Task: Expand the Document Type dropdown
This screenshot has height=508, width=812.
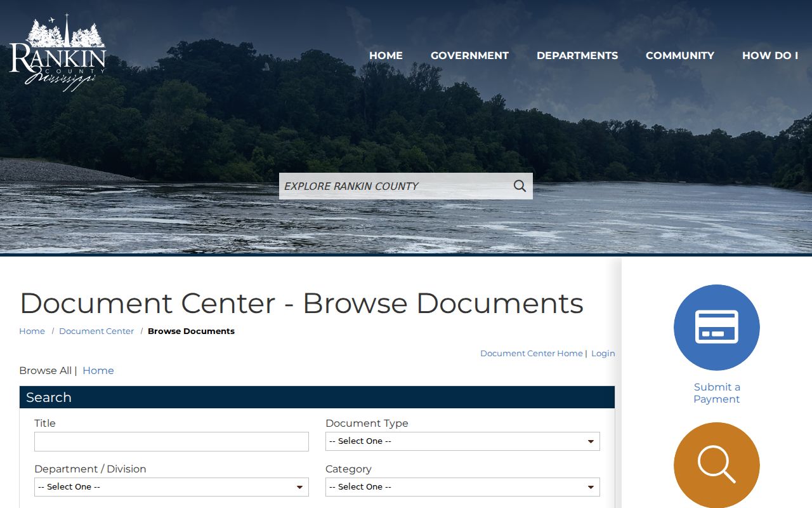Action: click(x=462, y=441)
